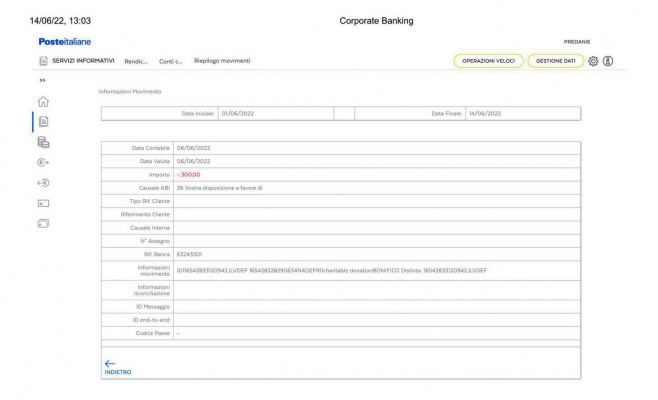658x400 pixels.
Task: Click the Data Finale date field
Action: point(521,114)
